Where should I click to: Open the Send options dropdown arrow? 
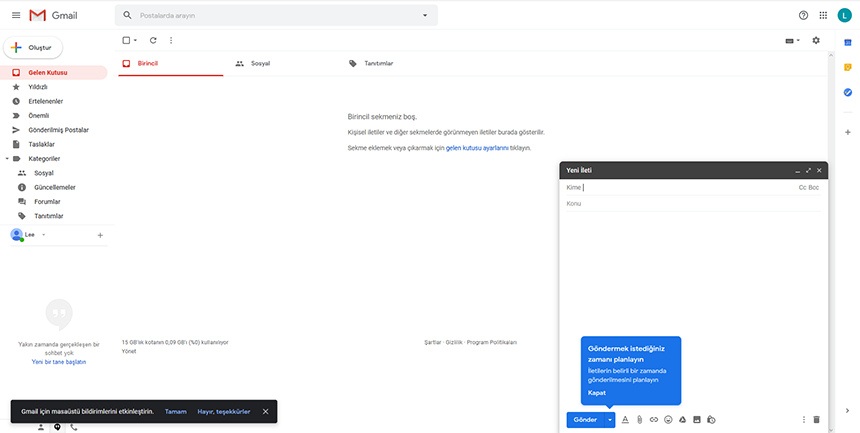click(x=609, y=420)
